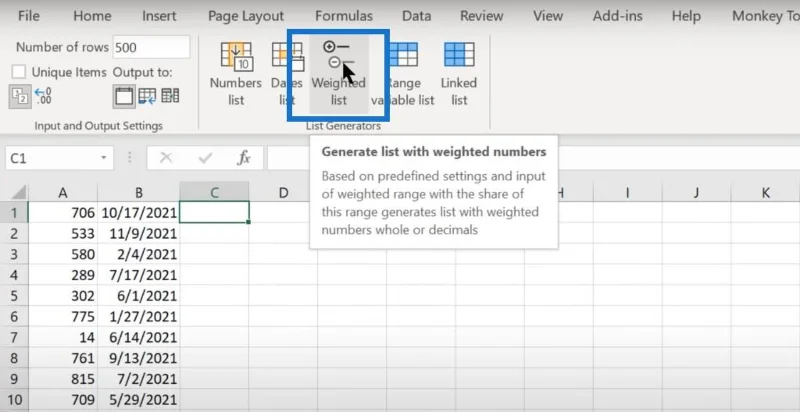The image size is (800, 412).
Task: Click cell containing 533
Action: (63, 234)
